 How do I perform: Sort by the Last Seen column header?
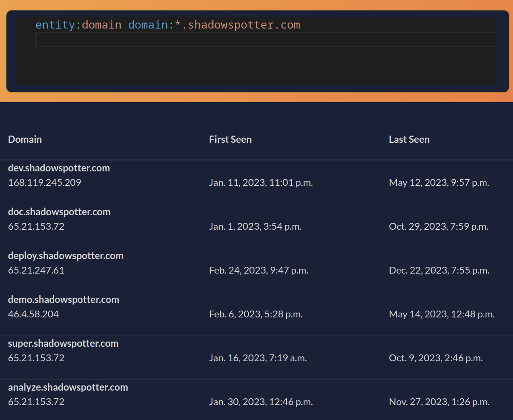(x=409, y=140)
